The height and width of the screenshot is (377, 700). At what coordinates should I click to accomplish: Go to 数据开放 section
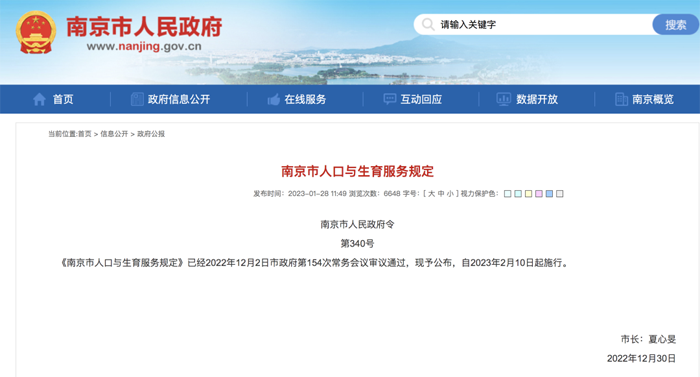pos(537,99)
